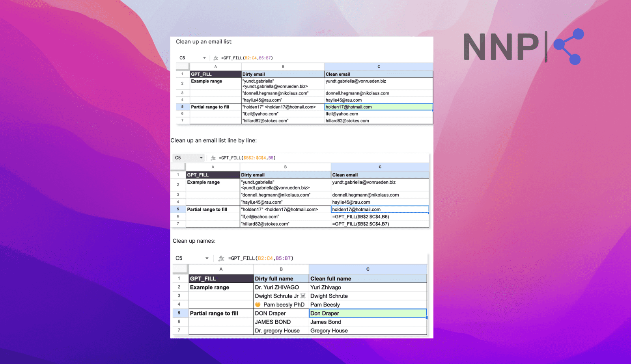Select column B header in the line by line sheet

tap(286, 167)
